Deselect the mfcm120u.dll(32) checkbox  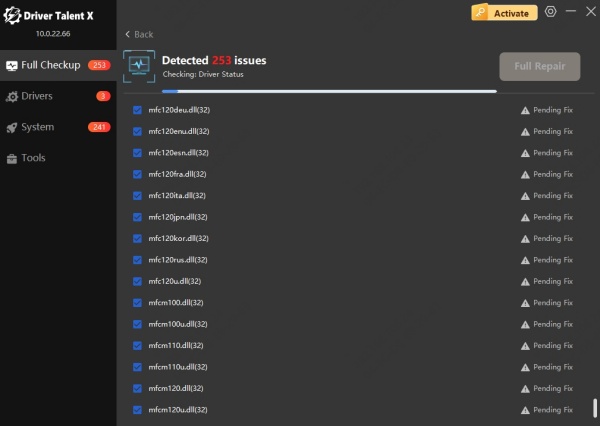coord(138,410)
